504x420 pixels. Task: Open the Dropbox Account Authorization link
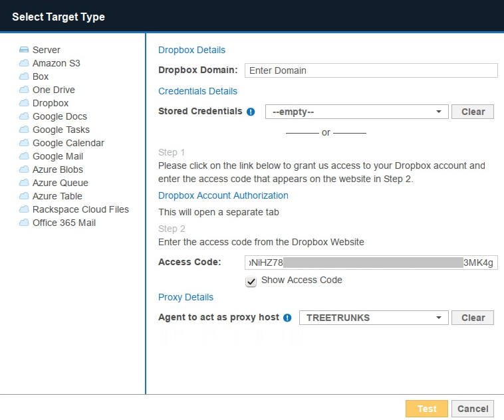223,195
